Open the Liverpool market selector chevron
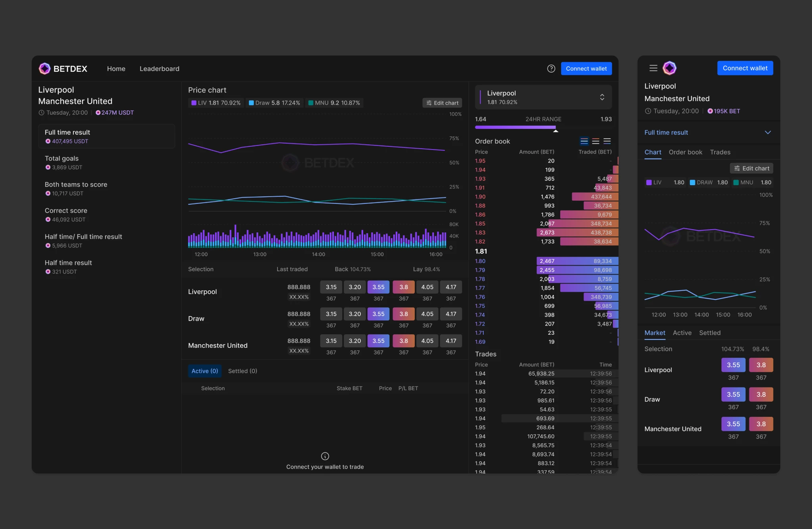812x529 pixels. tap(602, 97)
